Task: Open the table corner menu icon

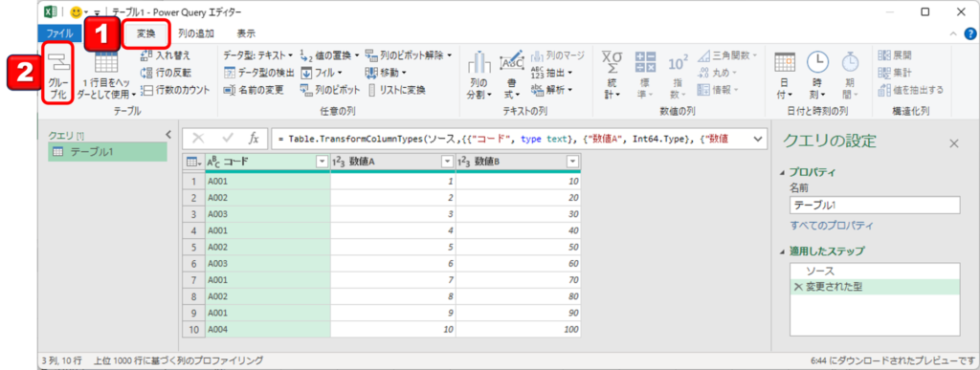Action: [x=193, y=162]
